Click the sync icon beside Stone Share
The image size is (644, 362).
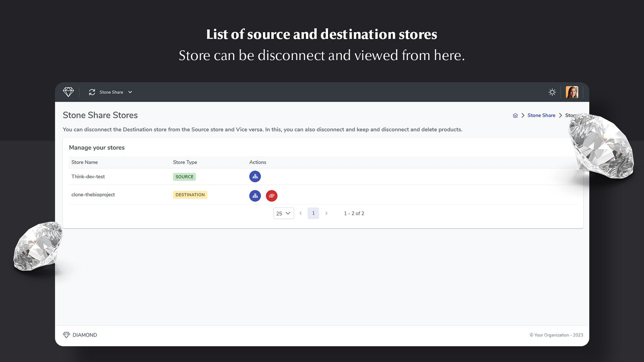pos(92,92)
